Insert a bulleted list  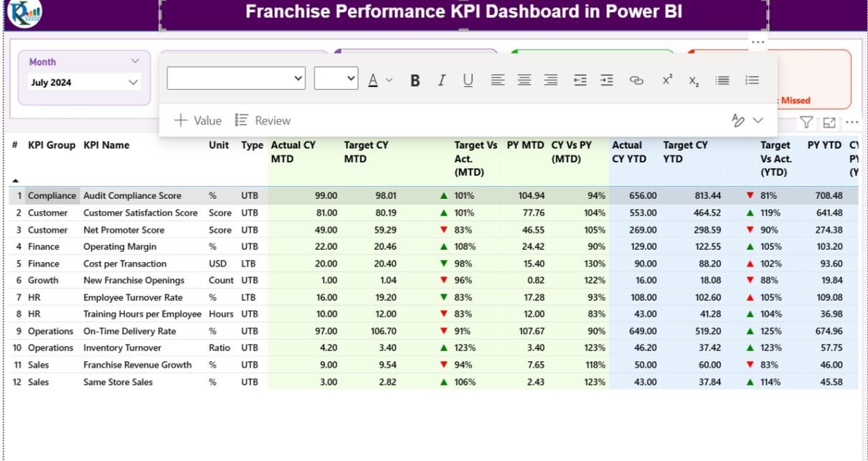(722, 80)
